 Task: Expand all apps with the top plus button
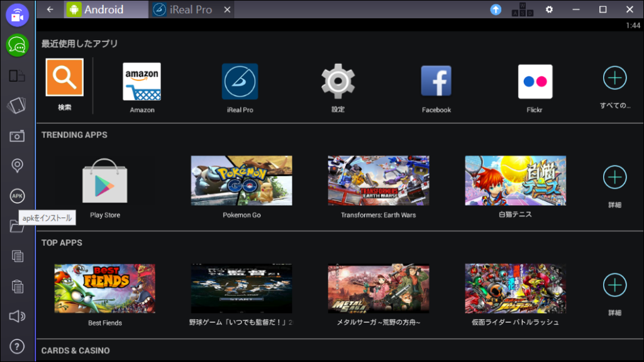614,78
